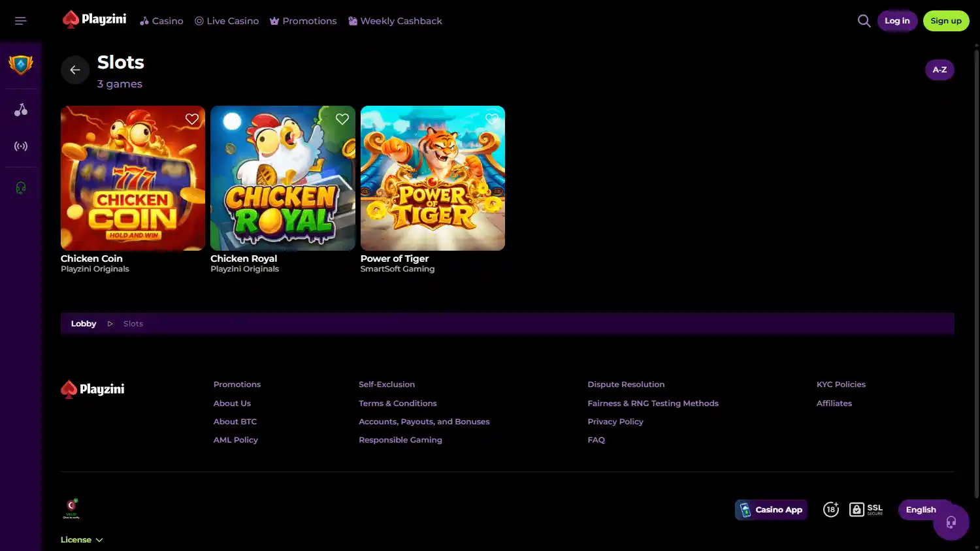This screenshot has height=551, width=980.
Task: Click the Log in button
Action: pyautogui.click(x=897, y=21)
